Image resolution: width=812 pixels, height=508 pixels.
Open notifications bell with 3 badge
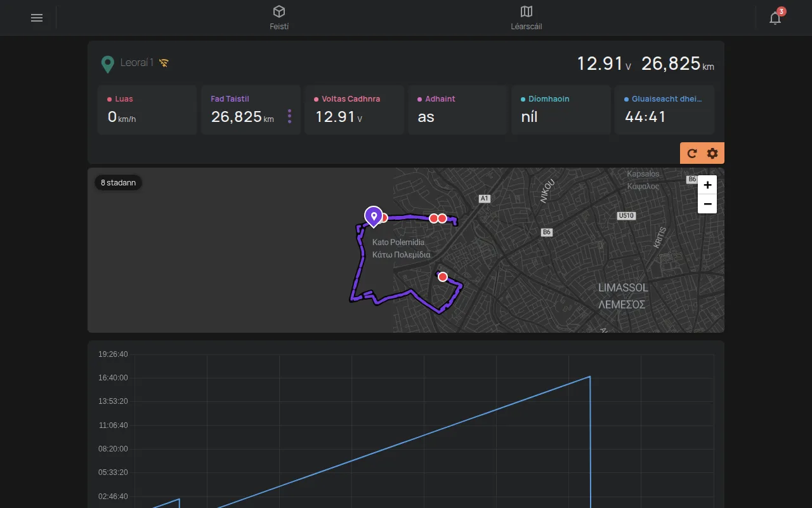[775, 17]
